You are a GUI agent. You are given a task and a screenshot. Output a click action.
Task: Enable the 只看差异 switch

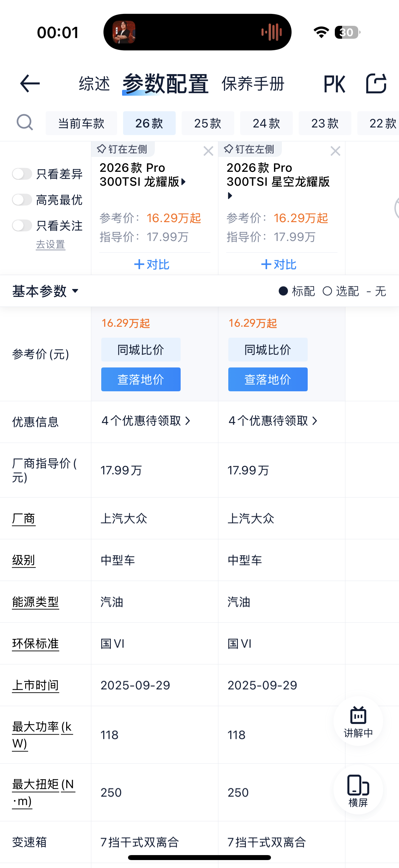pyautogui.click(x=22, y=174)
